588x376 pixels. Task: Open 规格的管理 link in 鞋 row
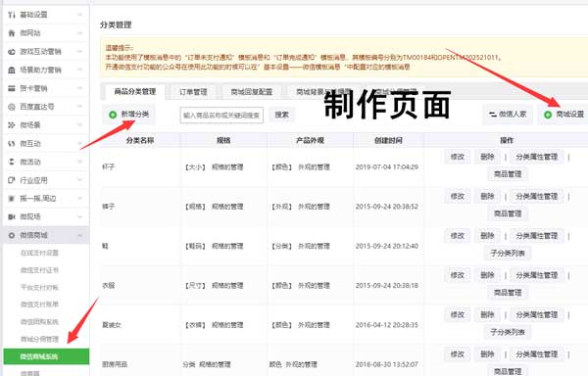(227, 246)
